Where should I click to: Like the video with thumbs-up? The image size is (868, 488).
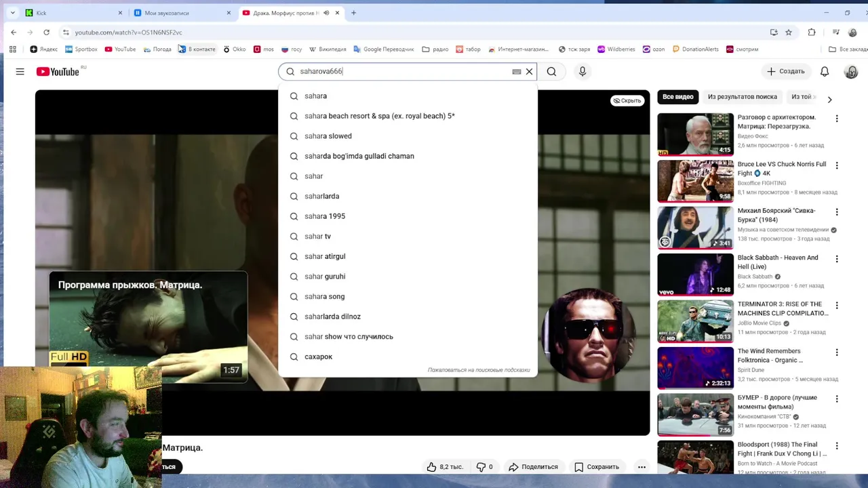[444, 466]
